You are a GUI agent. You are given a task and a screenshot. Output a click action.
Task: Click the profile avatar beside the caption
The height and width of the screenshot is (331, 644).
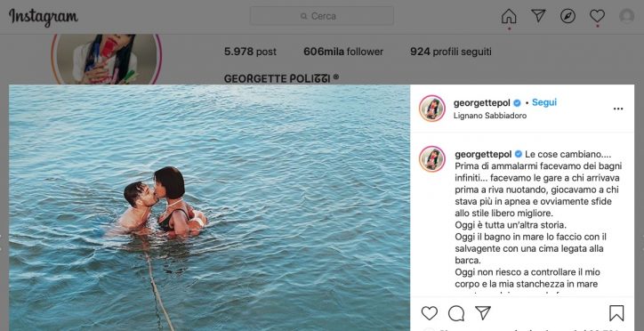pyautogui.click(x=432, y=159)
